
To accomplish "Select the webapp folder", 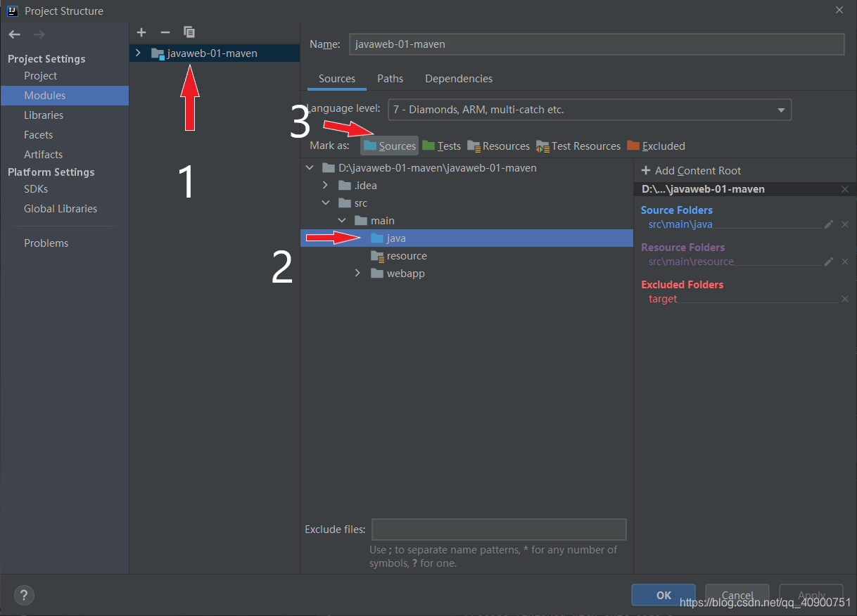I will click(466, 274).
